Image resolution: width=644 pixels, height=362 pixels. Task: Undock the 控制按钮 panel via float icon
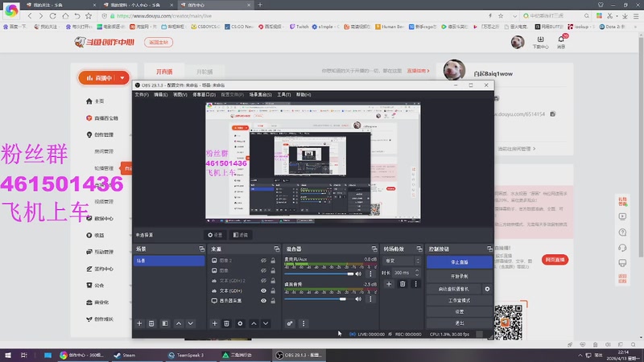tap(489, 249)
